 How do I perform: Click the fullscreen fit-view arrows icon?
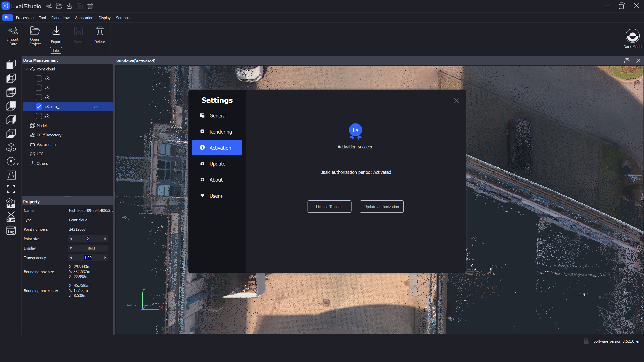tap(11, 189)
